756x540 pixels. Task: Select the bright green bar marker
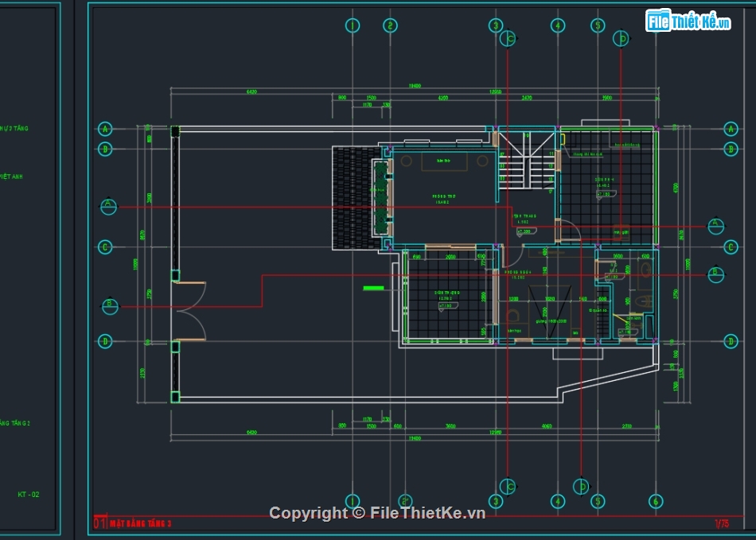click(x=373, y=289)
